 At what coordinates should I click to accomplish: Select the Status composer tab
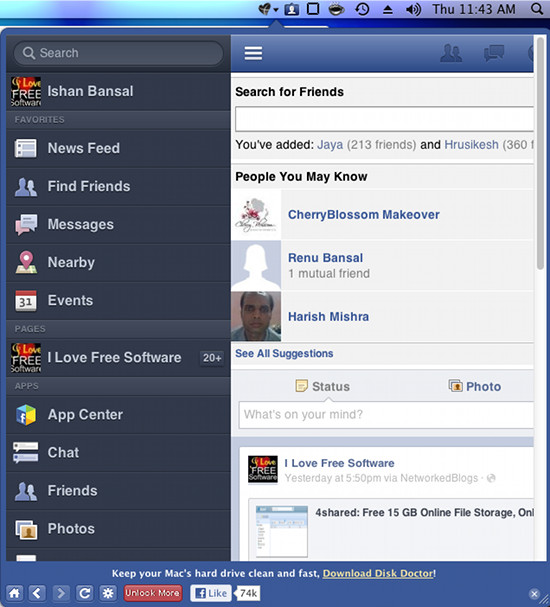[x=322, y=386]
